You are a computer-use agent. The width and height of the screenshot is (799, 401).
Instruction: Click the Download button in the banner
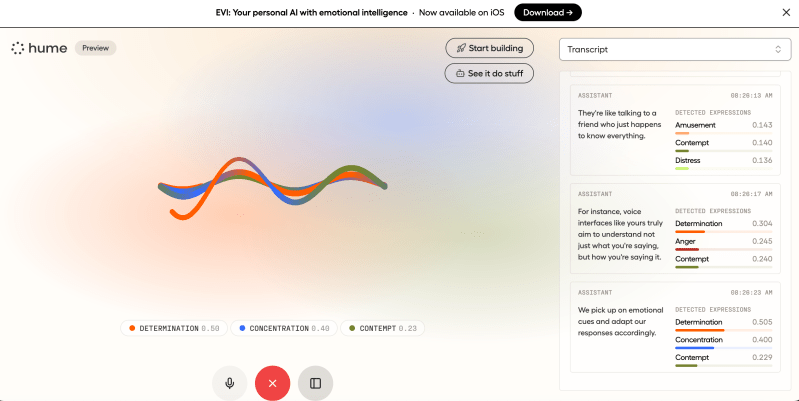pos(548,12)
